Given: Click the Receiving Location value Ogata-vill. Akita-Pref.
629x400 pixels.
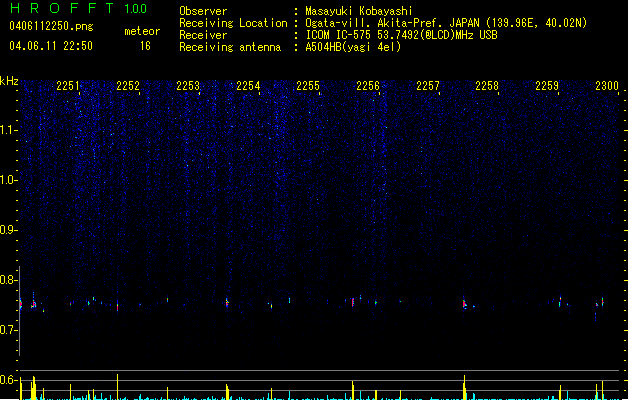Looking at the screenshot, I should point(374,23).
